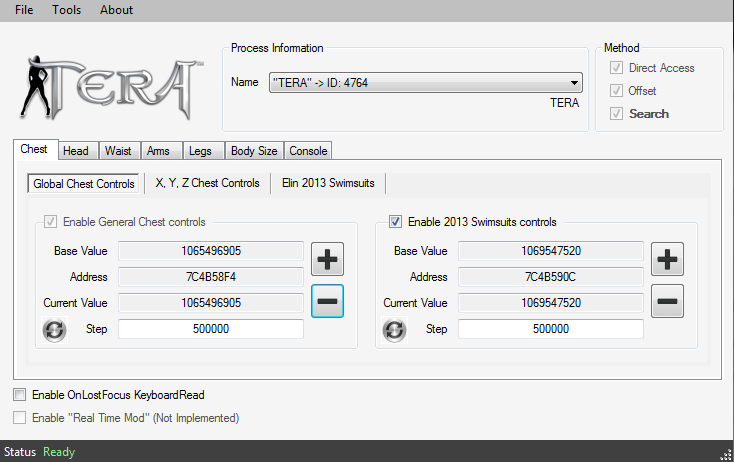Click the General Chest Step input field

click(x=210, y=329)
